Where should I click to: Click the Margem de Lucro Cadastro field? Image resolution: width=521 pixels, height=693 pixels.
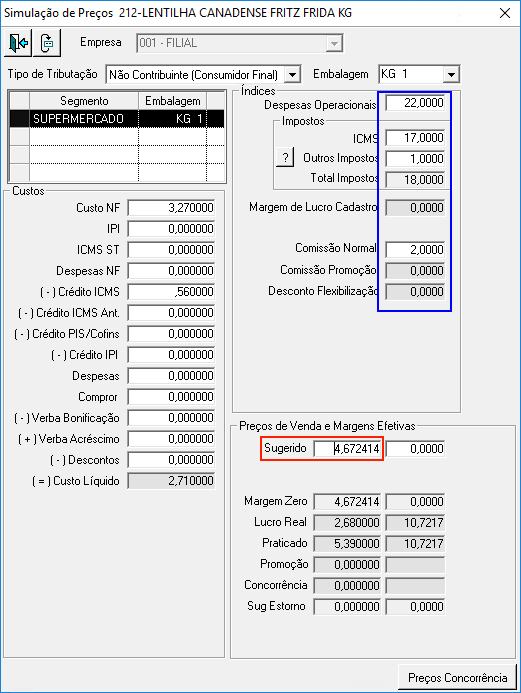[x=415, y=208]
